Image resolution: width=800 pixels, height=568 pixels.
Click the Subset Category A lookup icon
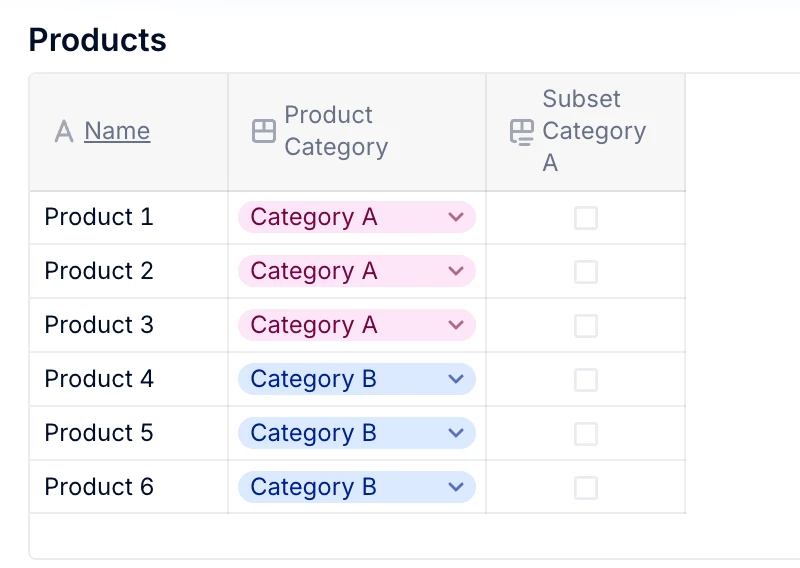pyautogui.click(x=521, y=132)
